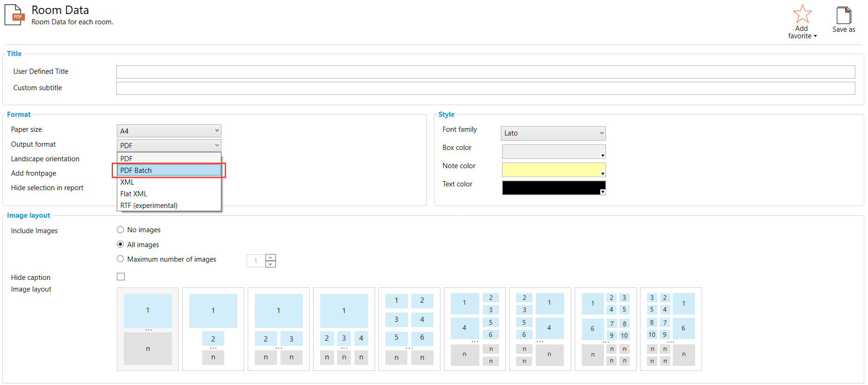The width and height of the screenshot is (868, 385).
Task: Select the single-image-per-page layout thumbnail
Action: pos(148,329)
